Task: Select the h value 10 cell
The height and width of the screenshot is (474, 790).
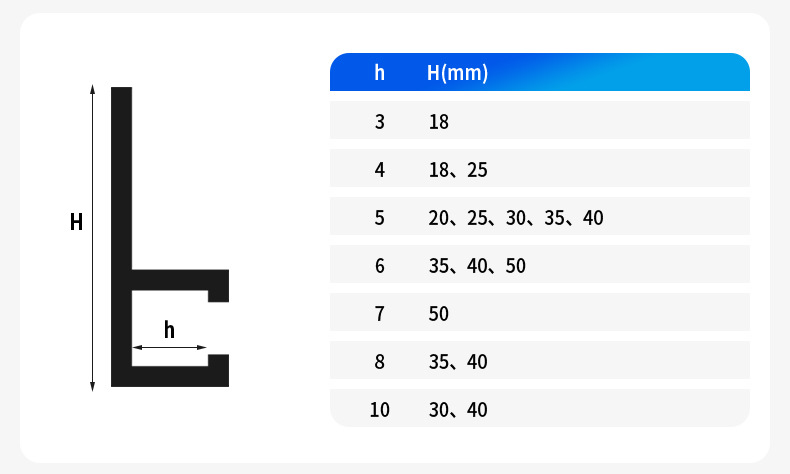Action: point(379,410)
